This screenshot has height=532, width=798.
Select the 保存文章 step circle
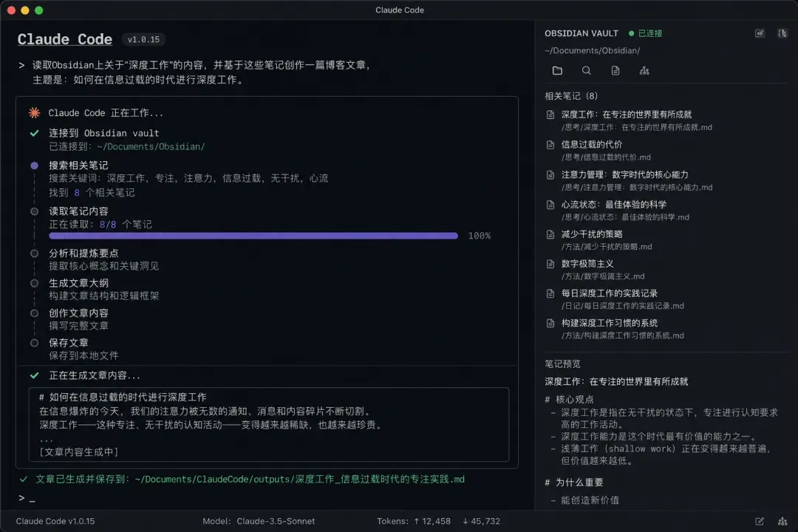[x=34, y=343]
